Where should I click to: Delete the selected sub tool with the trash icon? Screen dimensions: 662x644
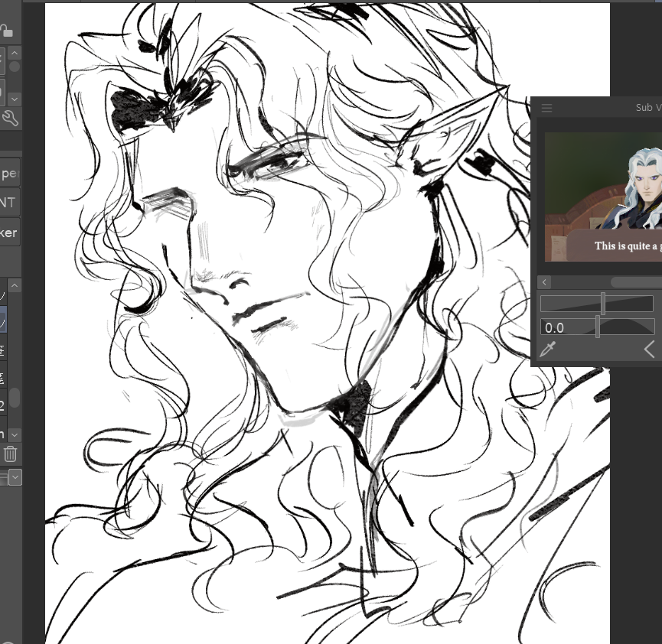click(x=10, y=454)
